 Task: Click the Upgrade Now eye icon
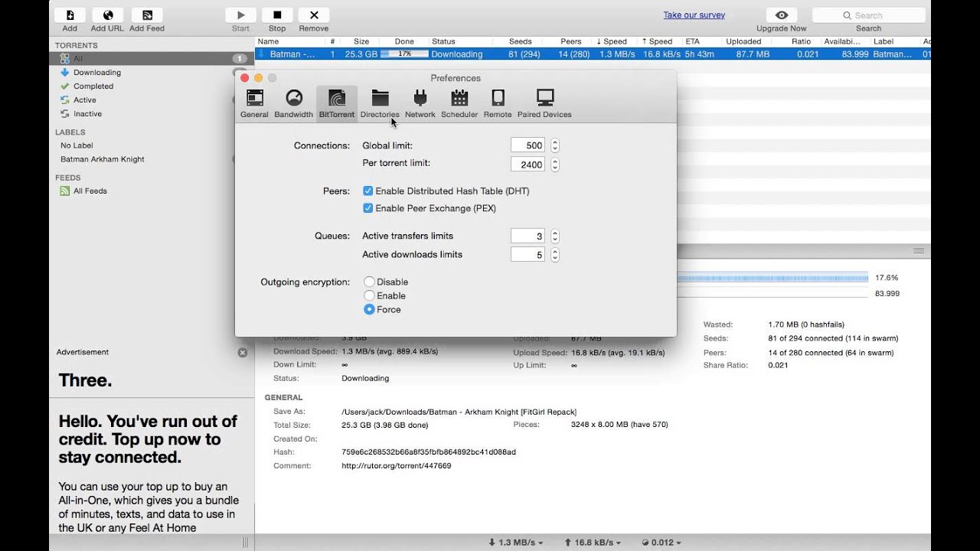point(782,15)
